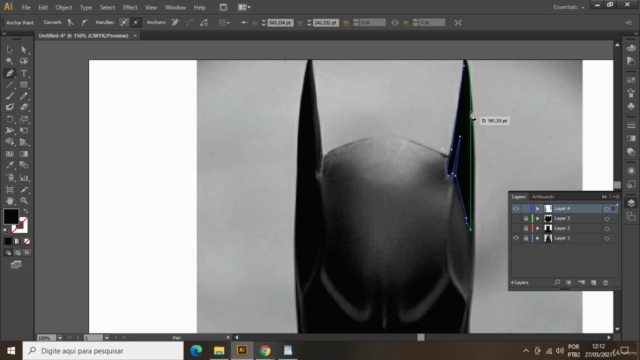640x360 pixels.
Task: Expand Layer 1 contents
Action: click(538, 238)
